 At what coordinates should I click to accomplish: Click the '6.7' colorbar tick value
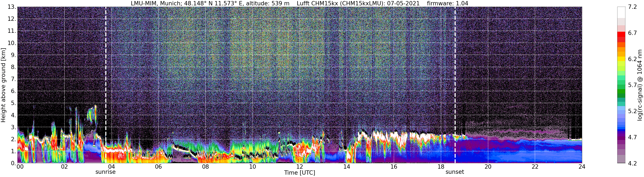coord(632,33)
